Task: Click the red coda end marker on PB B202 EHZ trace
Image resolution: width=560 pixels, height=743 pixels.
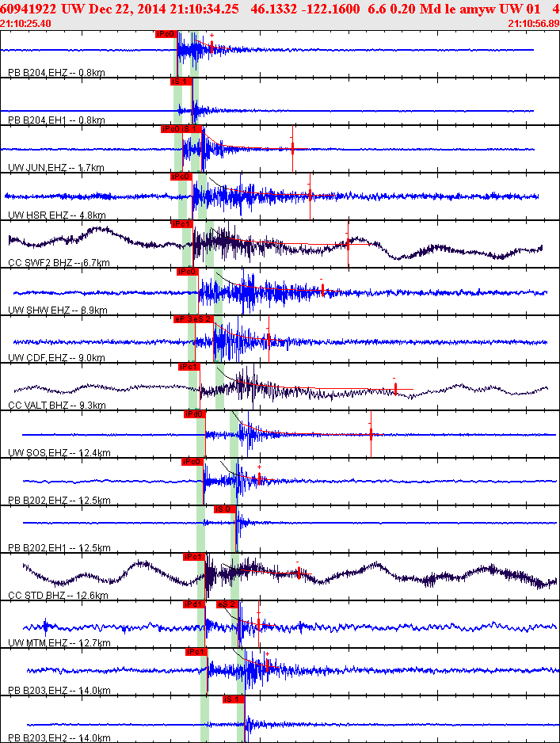Action: [x=259, y=478]
